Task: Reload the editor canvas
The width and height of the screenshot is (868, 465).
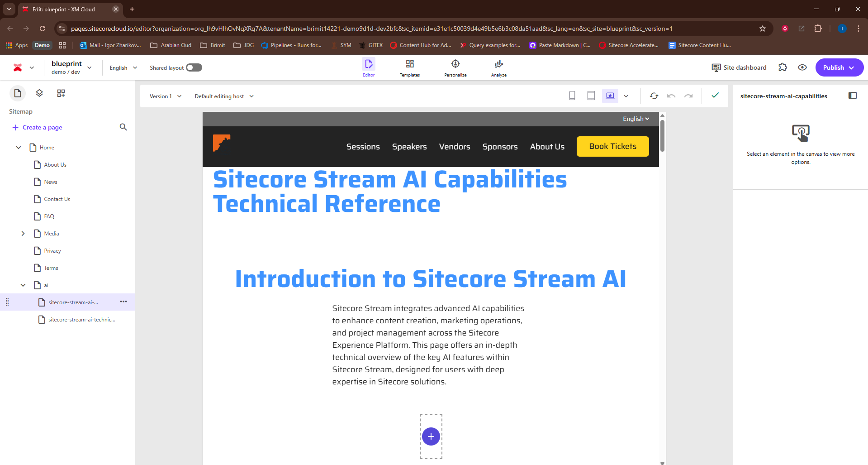Action: coord(654,96)
